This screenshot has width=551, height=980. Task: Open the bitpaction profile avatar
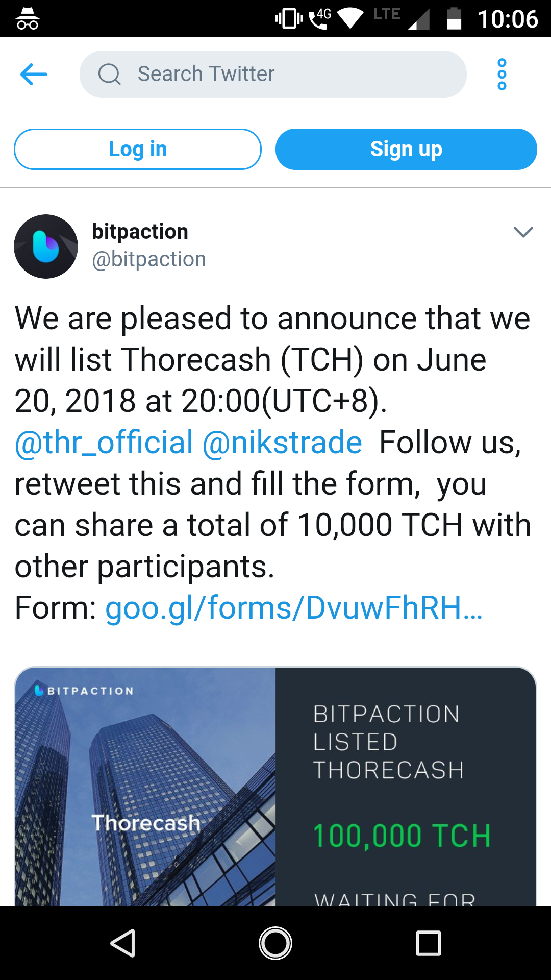coord(46,247)
